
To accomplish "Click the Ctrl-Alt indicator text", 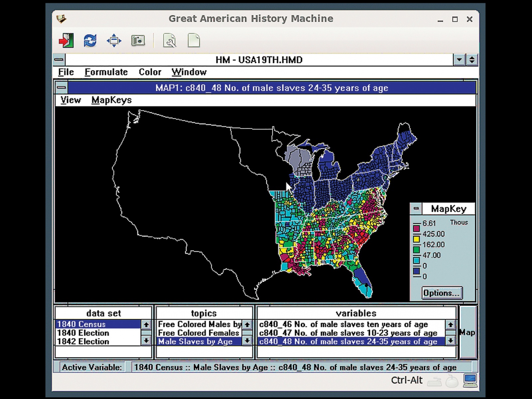I will tap(407, 380).
